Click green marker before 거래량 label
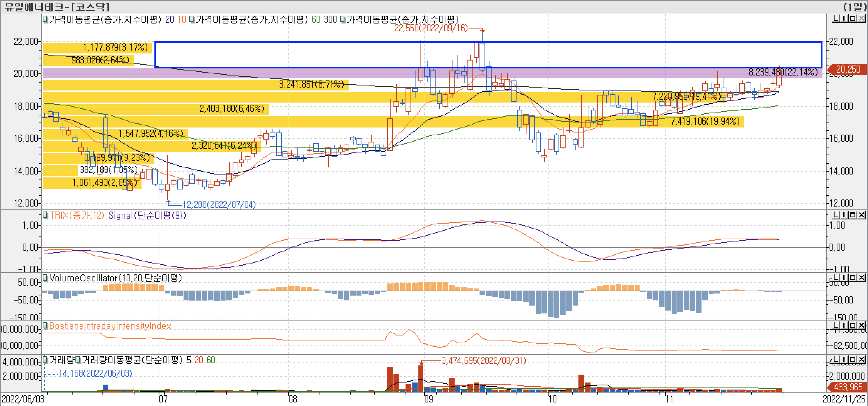 [x=45, y=360]
